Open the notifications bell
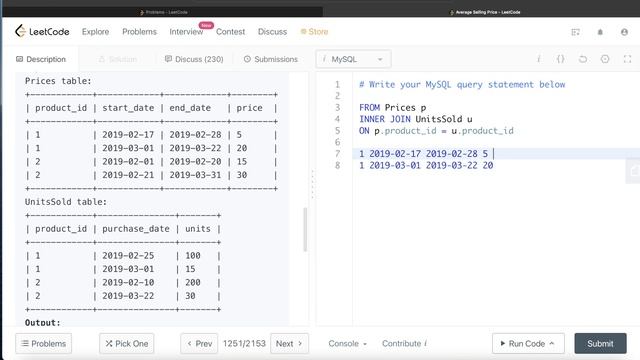Image resolution: width=640 pixels, height=360 pixels. tap(600, 32)
